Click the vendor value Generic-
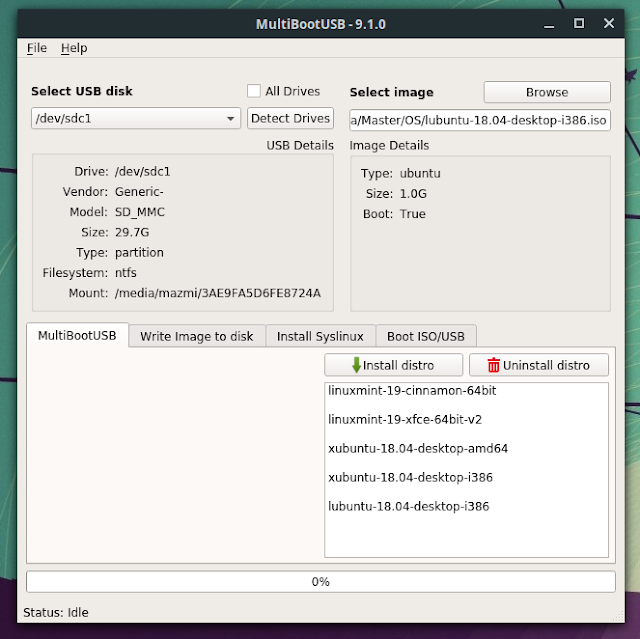 139,192
